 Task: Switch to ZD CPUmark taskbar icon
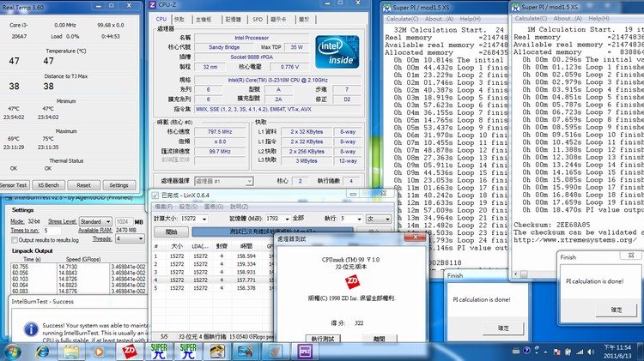click(x=130, y=352)
